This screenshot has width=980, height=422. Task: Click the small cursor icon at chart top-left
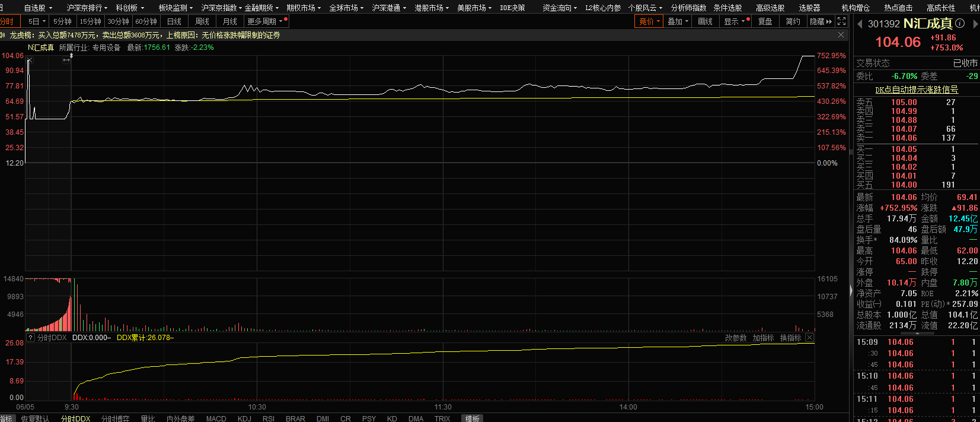click(30, 59)
